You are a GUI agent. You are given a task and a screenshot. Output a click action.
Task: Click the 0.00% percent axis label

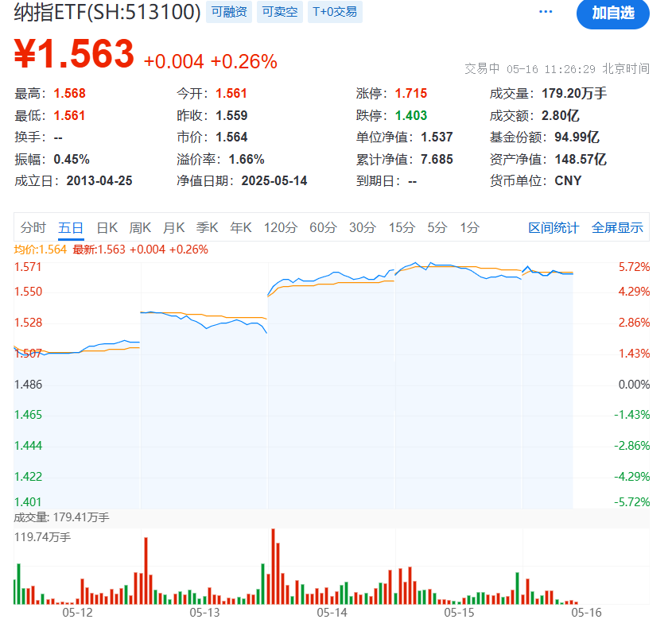coord(634,385)
